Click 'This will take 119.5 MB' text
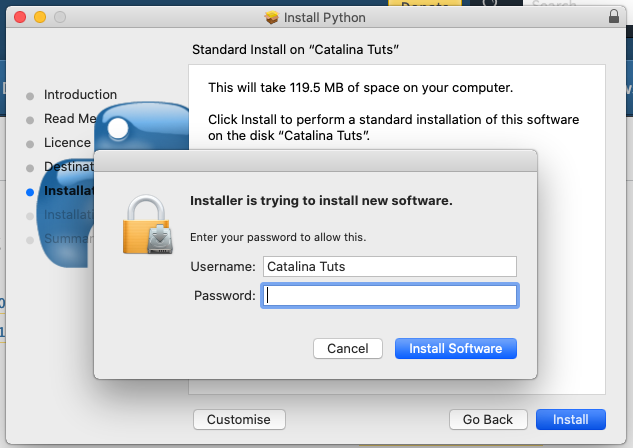This screenshot has height=448, width=633. (x=276, y=88)
